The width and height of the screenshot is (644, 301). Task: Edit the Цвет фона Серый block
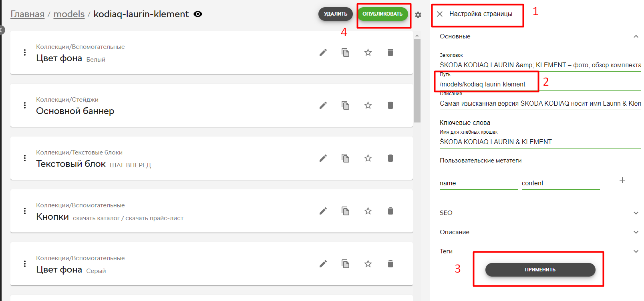[x=323, y=264]
